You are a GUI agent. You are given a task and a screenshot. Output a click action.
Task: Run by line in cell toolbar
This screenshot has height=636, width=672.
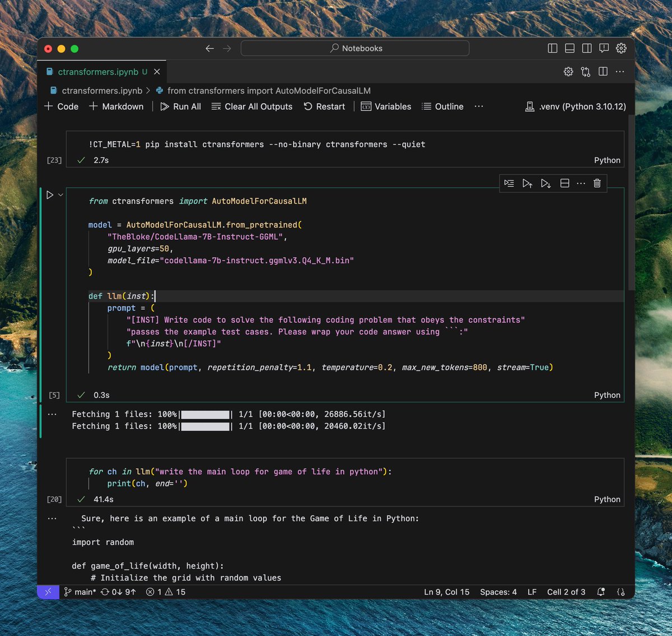509,183
